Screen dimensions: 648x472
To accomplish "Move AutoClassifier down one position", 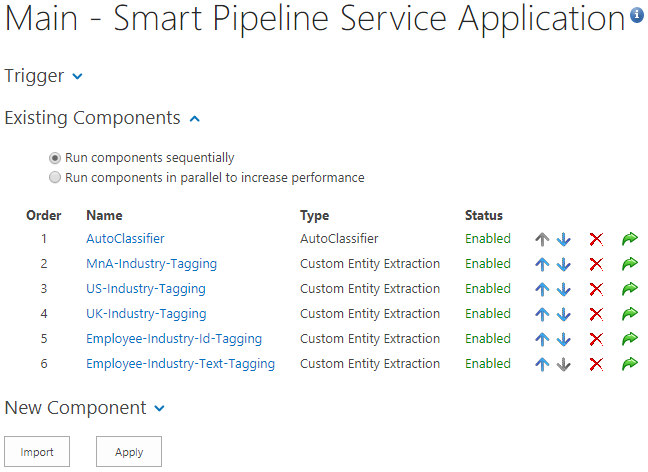I will [563, 240].
